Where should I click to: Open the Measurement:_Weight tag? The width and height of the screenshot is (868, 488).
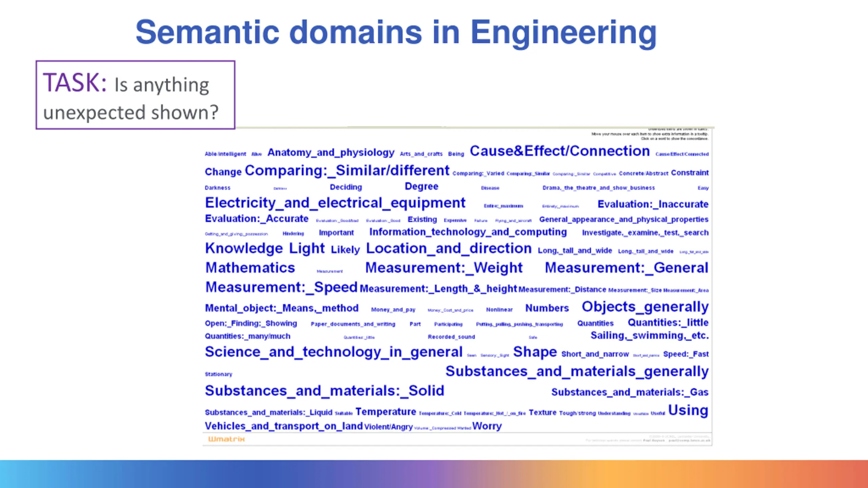(444, 268)
